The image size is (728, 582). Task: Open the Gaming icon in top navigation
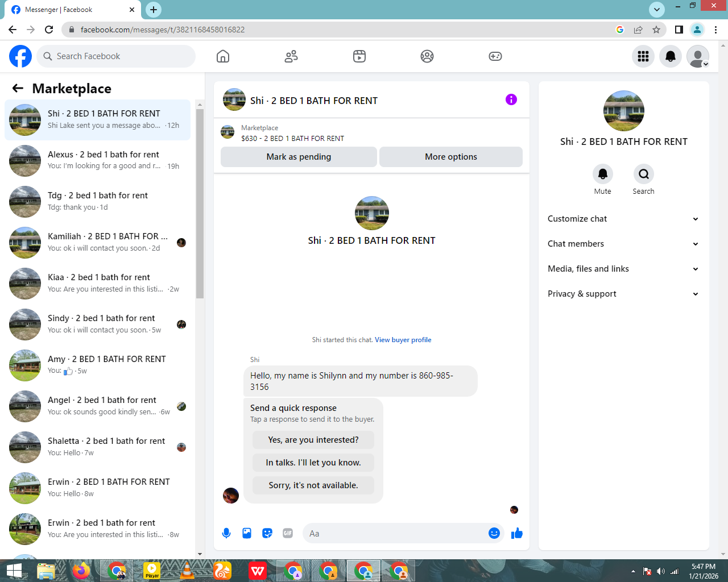click(495, 56)
